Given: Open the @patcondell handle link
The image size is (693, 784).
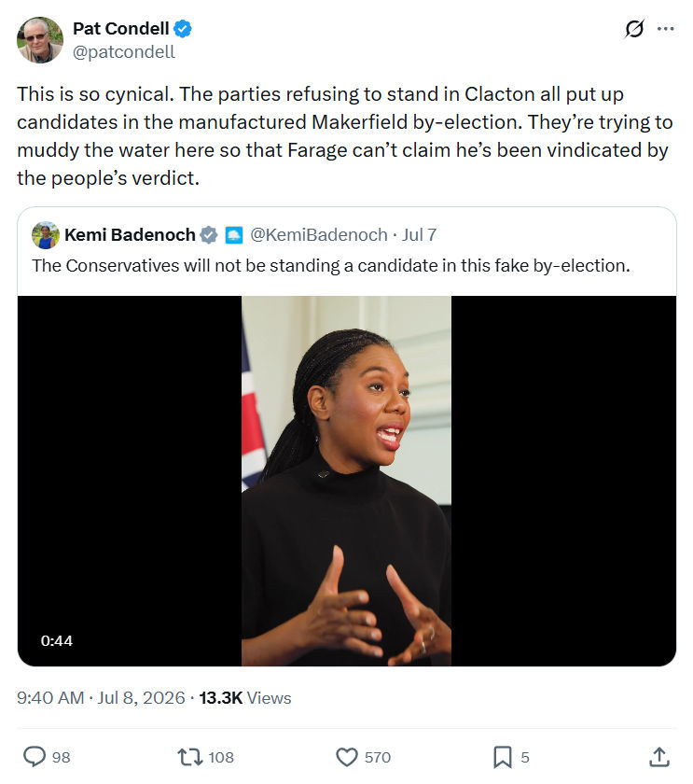Looking at the screenshot, I should (124, 52).
